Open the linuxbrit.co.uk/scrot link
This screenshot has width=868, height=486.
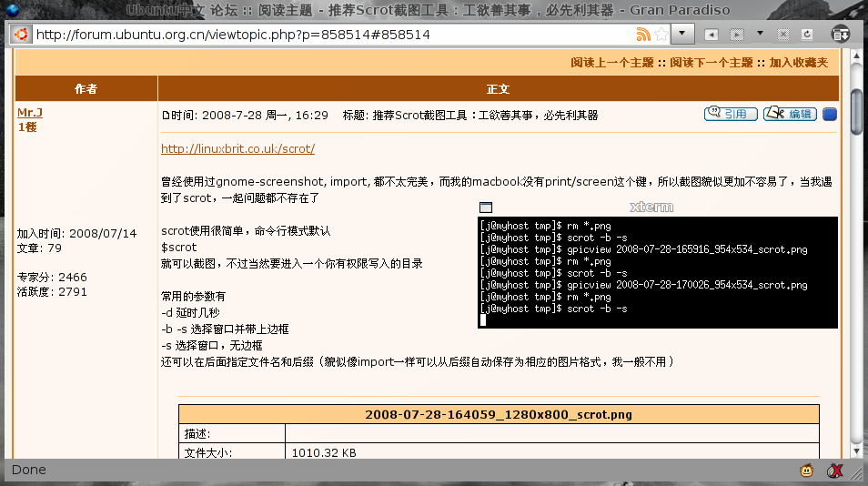tap(238, 148)
